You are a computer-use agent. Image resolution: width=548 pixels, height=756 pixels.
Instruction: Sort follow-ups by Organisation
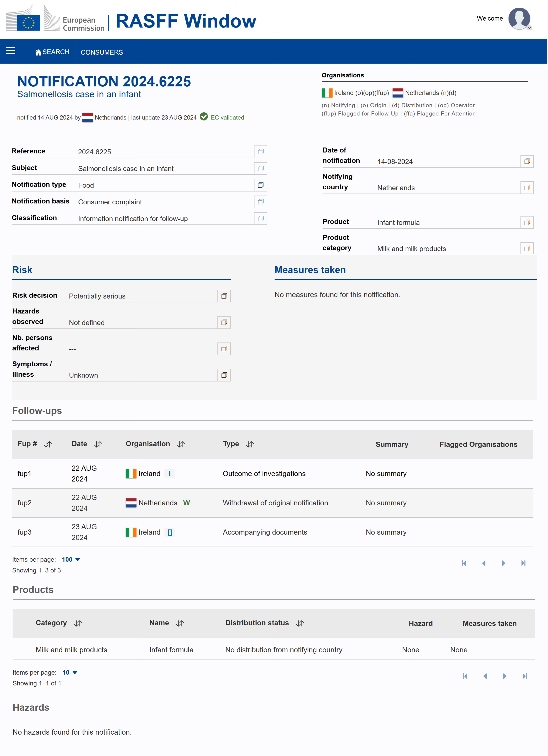point(181,444)
